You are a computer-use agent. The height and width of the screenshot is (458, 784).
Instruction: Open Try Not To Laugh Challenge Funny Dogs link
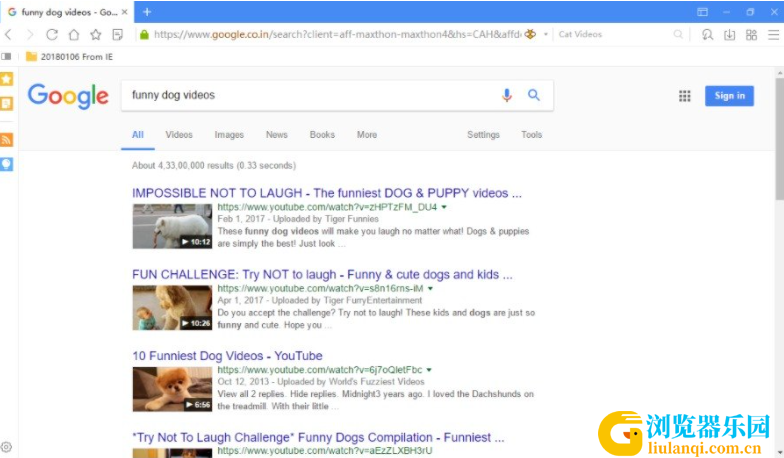tap(318, 438)
